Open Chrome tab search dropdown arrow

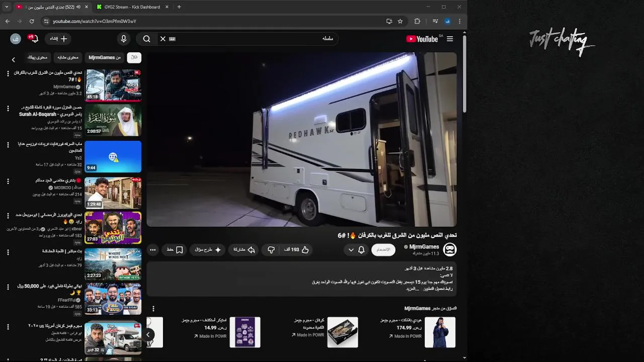pos(7,7)
